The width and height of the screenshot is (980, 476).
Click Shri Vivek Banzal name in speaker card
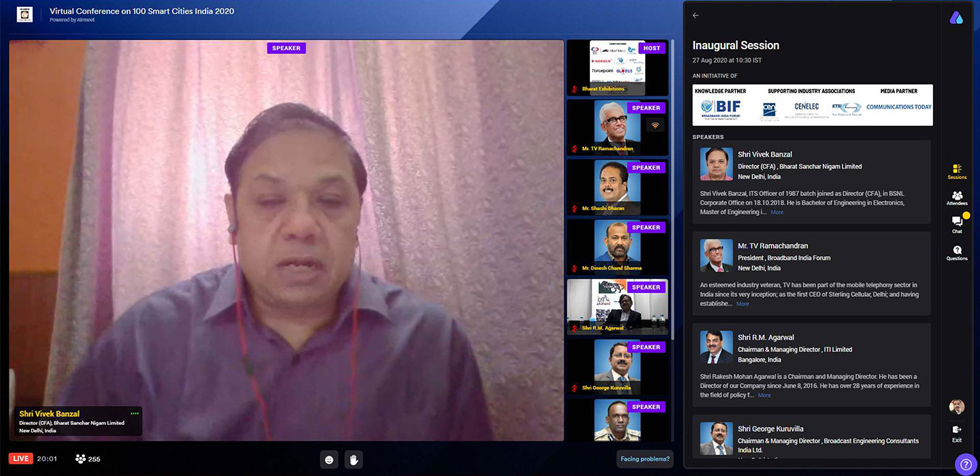765,155
